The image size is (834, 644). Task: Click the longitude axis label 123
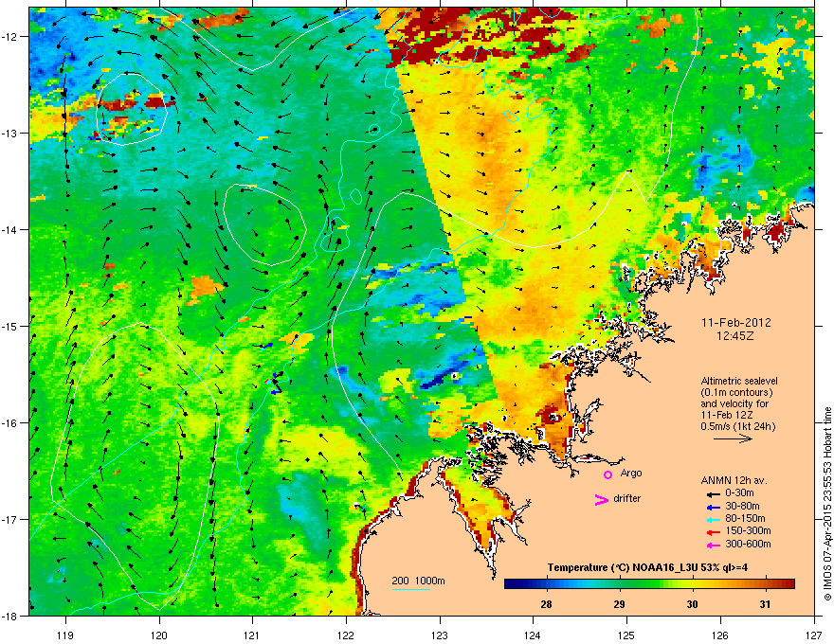tap(440, 635)
